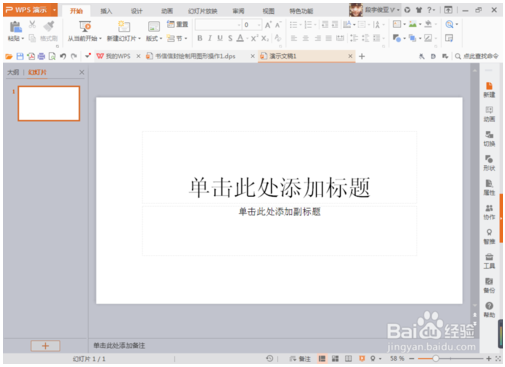Toggle Superscript formatting
Image resolution: width=505 pixels, height=367 pixels.
[254, 38]
